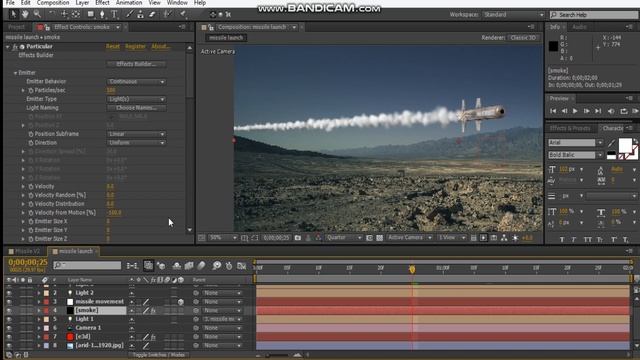Enable Motion Blur for timeline

(x=202, y=266)
